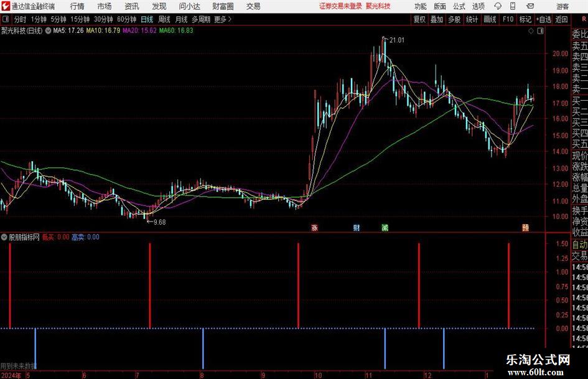Expand 更多 periods chevron
The width and height of the screenshot is (588, 379).
pos(230,19)
